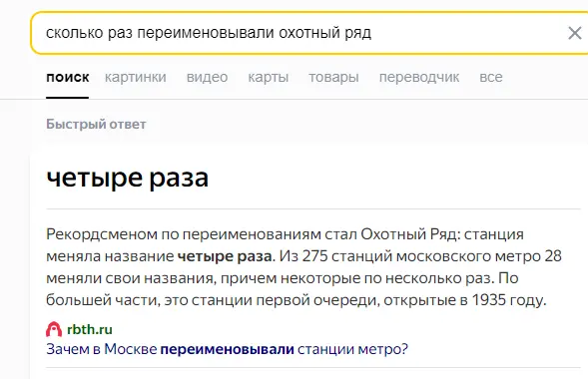This screenshot has width=588, height=379.
Task: Click the rbth.ru favicon icon
Action: [54, 329]
